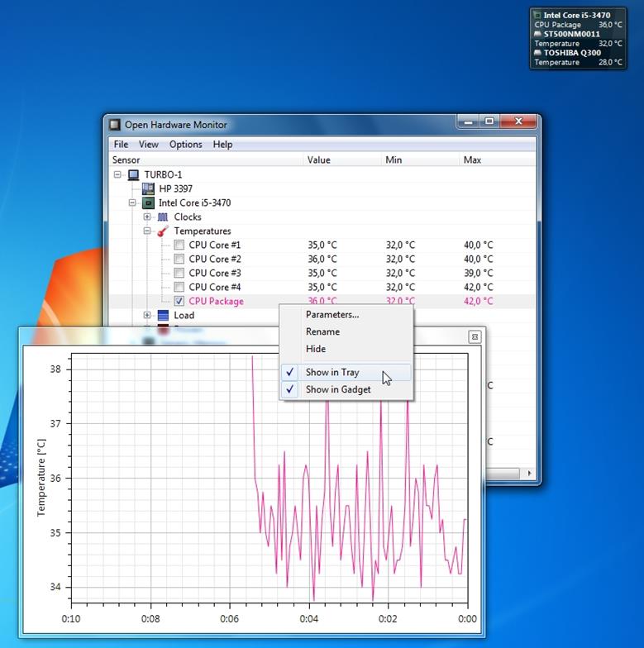Toggle the Show in Tray checkmark
This screenshot has height=648, width=644.
coord(290,372)
